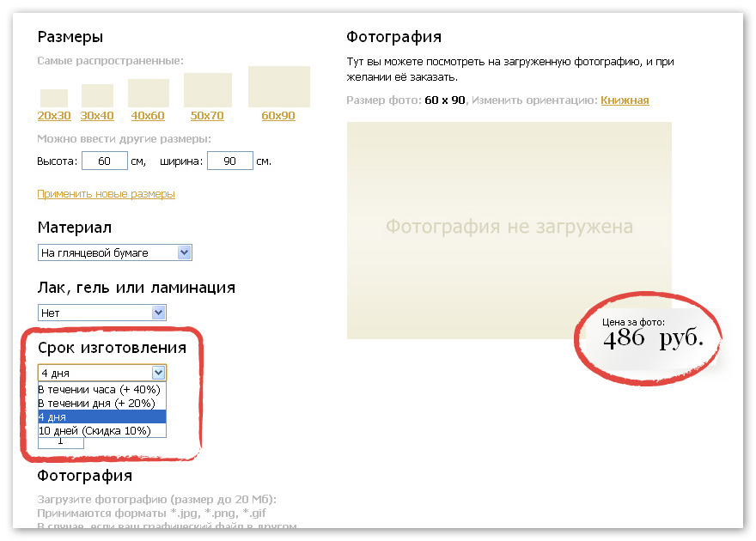Collapse the Срок изготовления dropdown
Image resolution: width=756 pixels, height=541 pixels.
(x=101, y=373)
